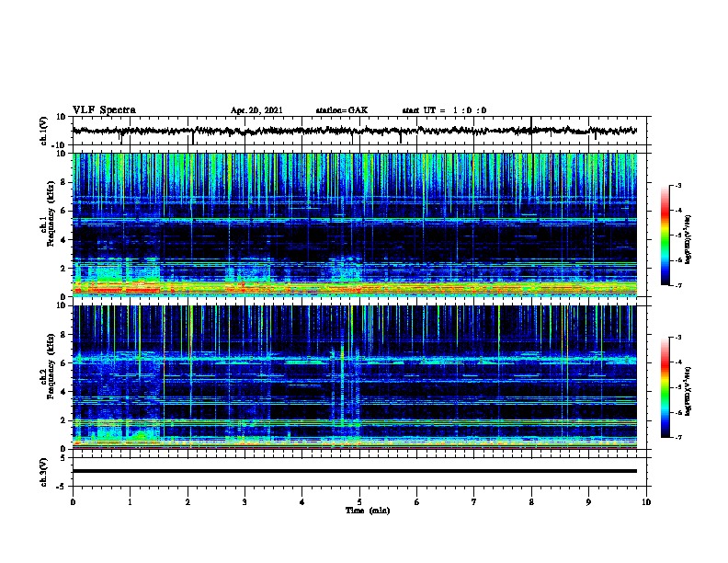Screen dimensions: 728x563
Task: Click the "VLF Spectra" plot title
Action: click(x=104, y=109)
